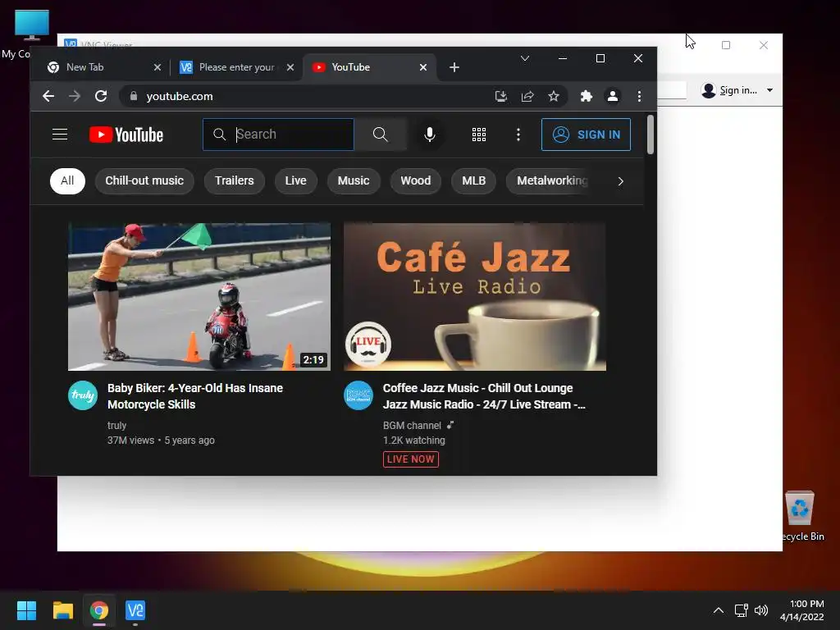Viewport: 840px width, 630px height.
Task: Click taskbar clock and date
Action: pos(802,610)
